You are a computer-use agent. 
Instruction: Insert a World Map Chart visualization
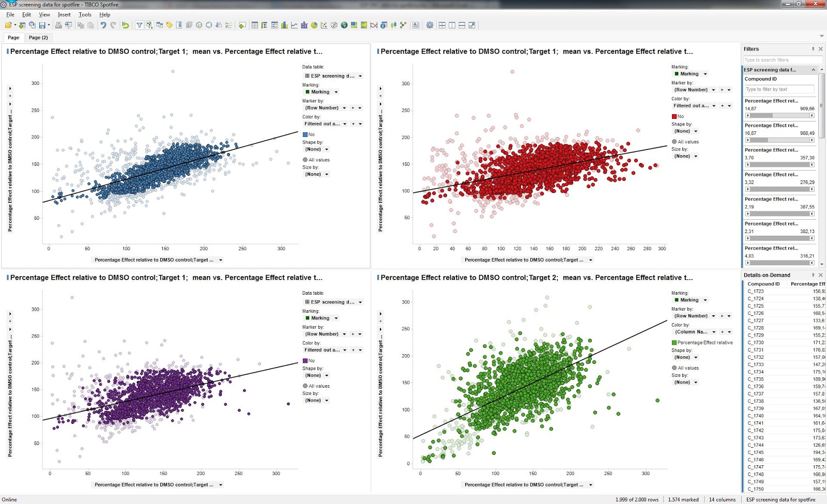343,24
